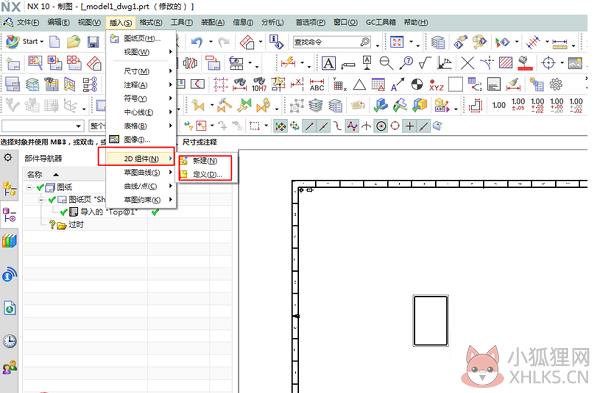The image size is (600, 393).
Task: Click the Fit view icon
Action: click(397, 42)
